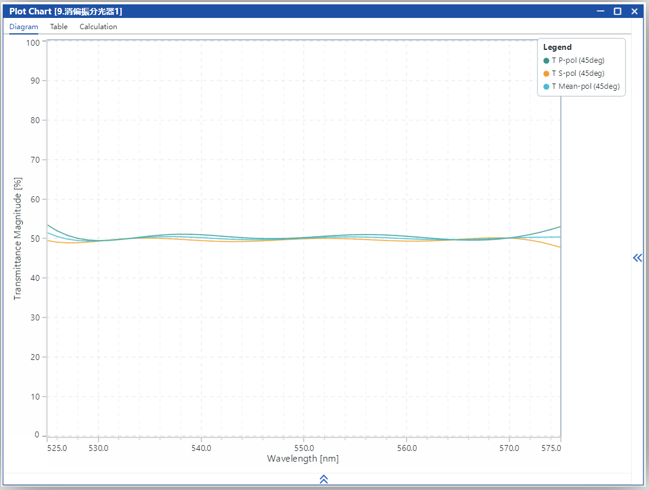Toggle the T P-pol (45deg) legend label
Viewport: 649px width, 490px height.
578,60
